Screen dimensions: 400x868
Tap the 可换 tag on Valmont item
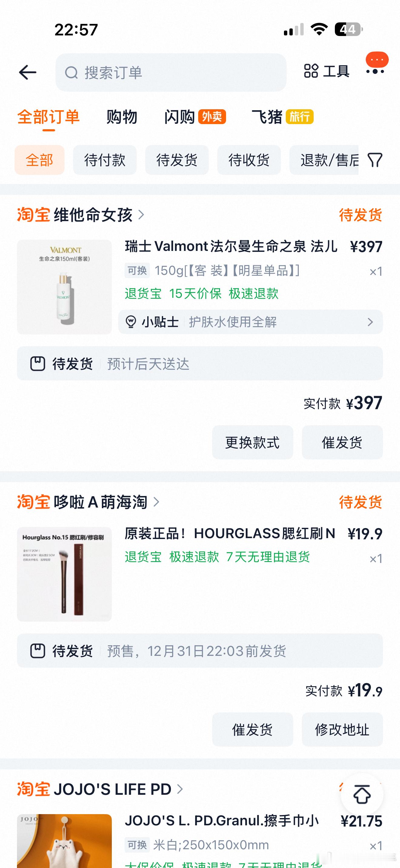click(137, 270)
